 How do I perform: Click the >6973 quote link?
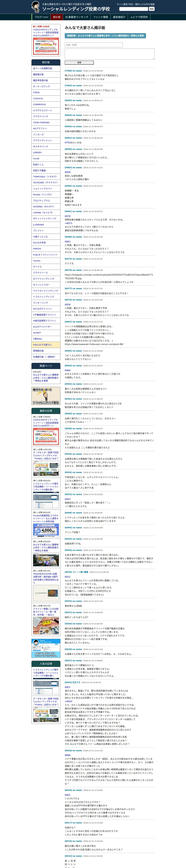[69, 223]
